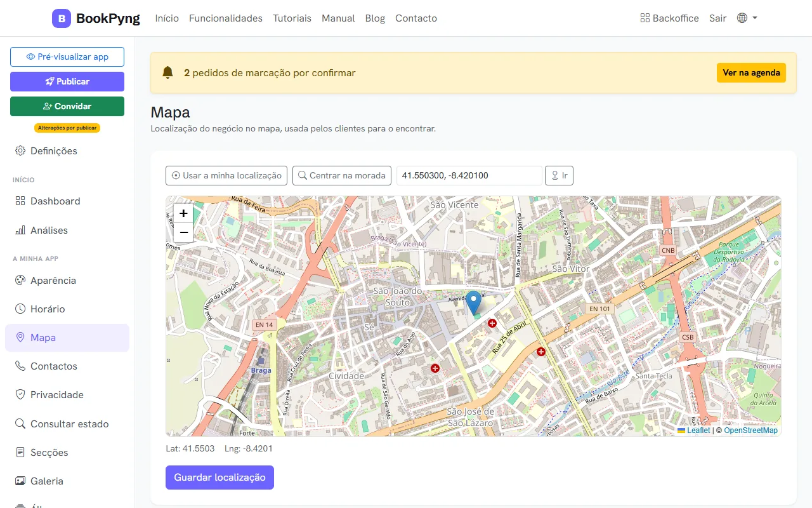Open Horário in sidebar
The width and height of the screenshot is (812, 508).
67,309
